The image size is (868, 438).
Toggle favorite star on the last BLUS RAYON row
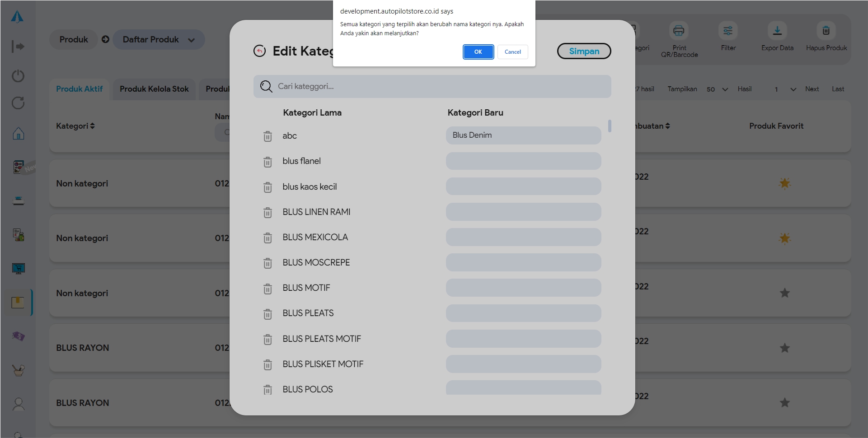click(785, 402)
